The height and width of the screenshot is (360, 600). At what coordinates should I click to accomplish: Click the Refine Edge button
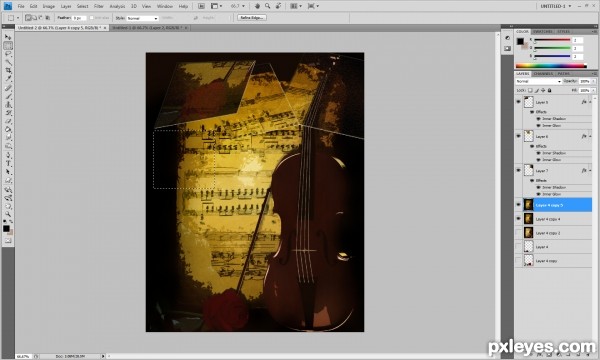pos(252,18)
